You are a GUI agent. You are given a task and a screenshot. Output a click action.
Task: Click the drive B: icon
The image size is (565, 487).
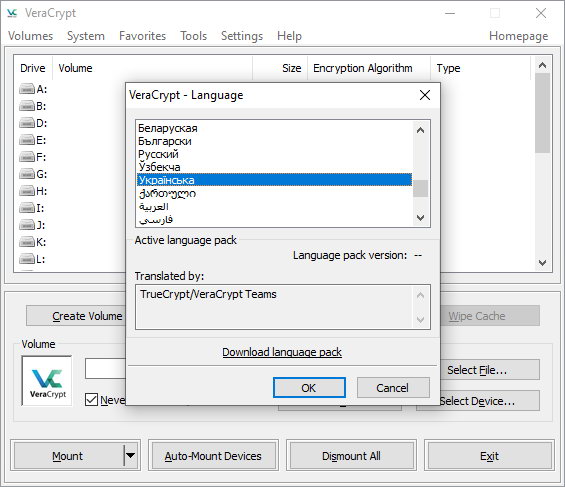(27, 106)
